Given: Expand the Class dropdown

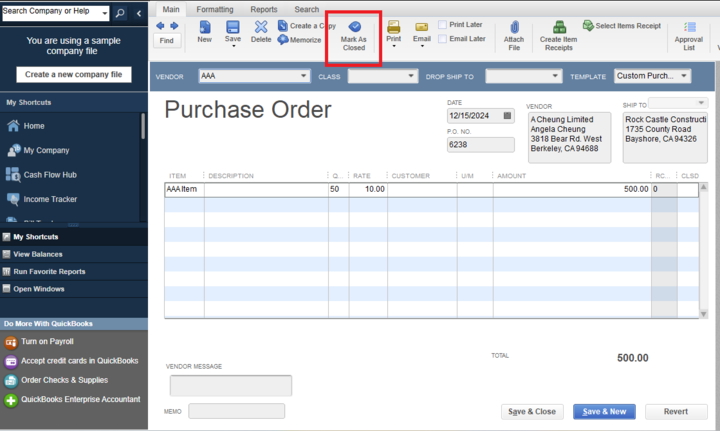Looking at the screenshot, I should [411, 76].
